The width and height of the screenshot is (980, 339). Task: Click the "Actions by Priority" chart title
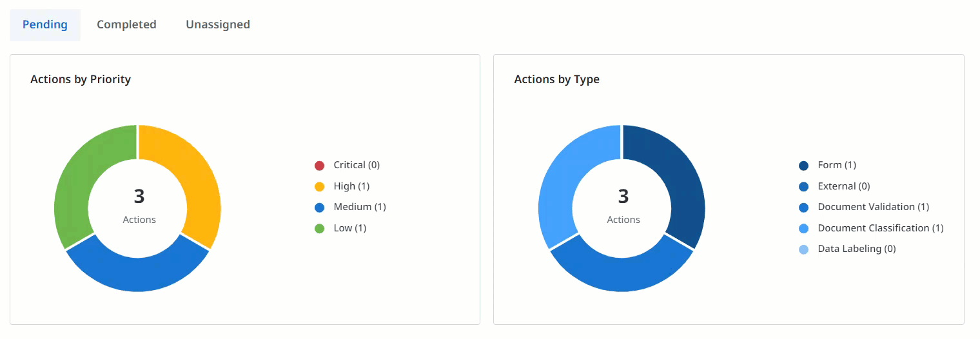pos(81,79)
